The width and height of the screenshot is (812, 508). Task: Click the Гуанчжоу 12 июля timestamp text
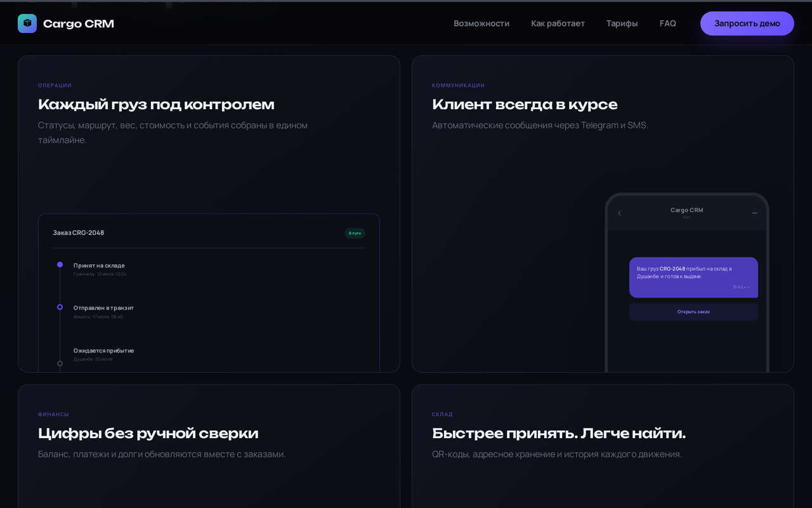(100, 274)
